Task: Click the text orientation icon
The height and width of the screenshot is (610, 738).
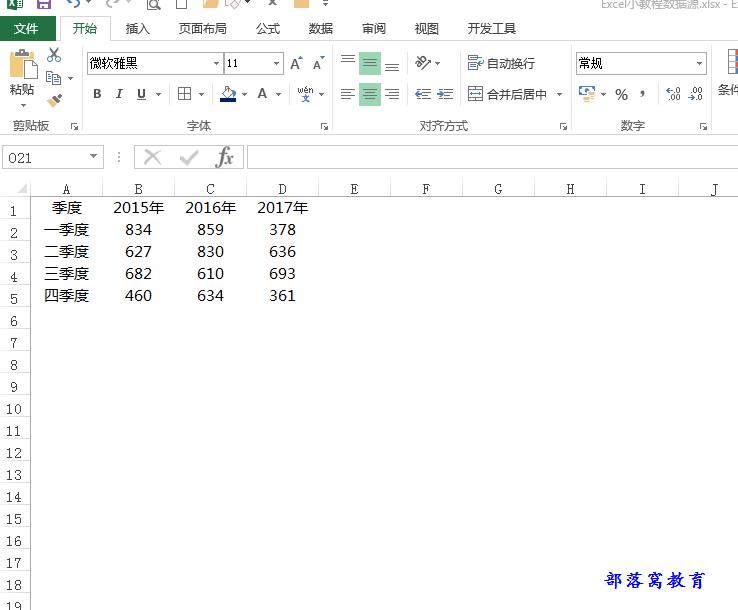Action: 423,63
